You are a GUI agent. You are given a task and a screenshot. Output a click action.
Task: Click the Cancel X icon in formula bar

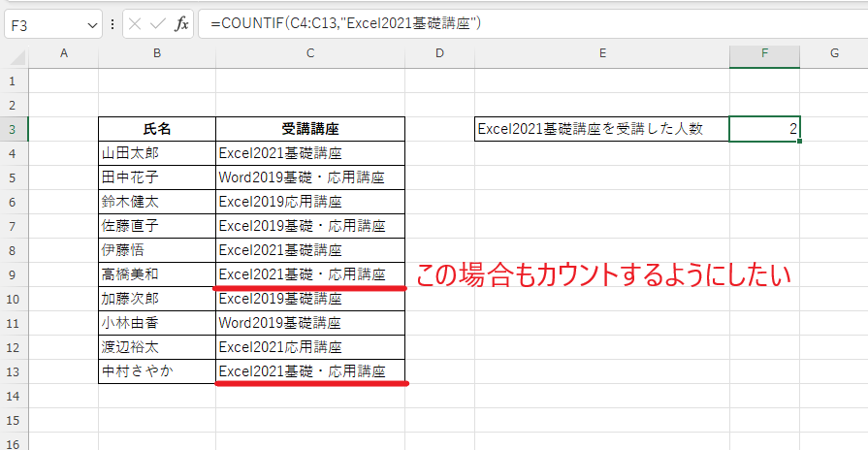135,24
